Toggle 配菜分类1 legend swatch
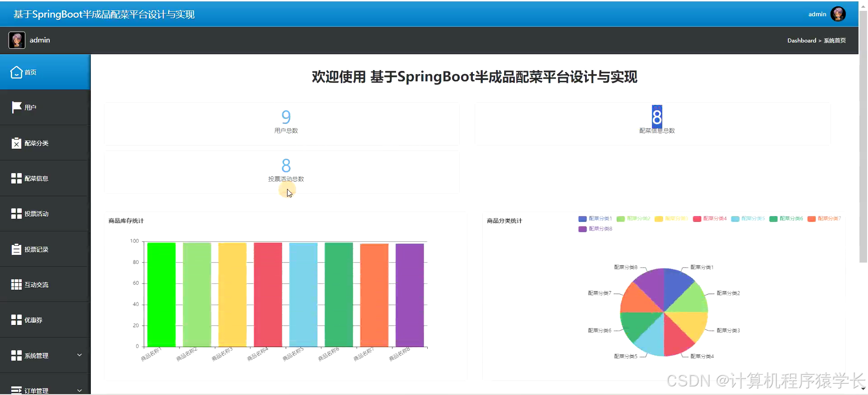This screenshot has height=395, width=868. point(582,219)
